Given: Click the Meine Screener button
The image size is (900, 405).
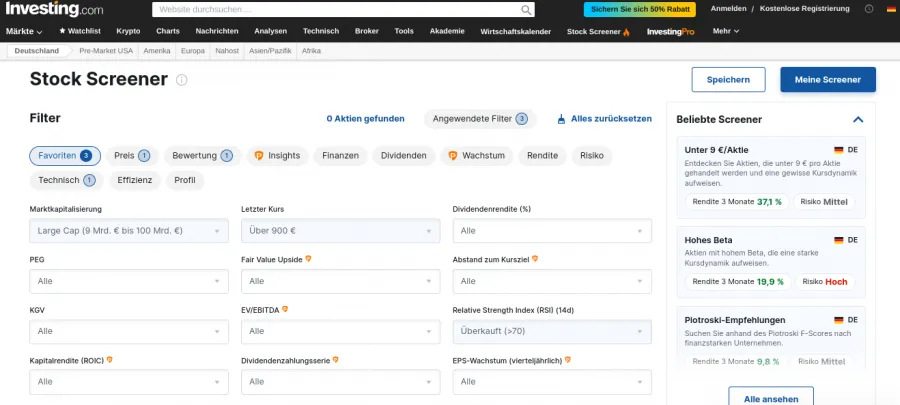Looking at the screenshot, I should 828,80.
